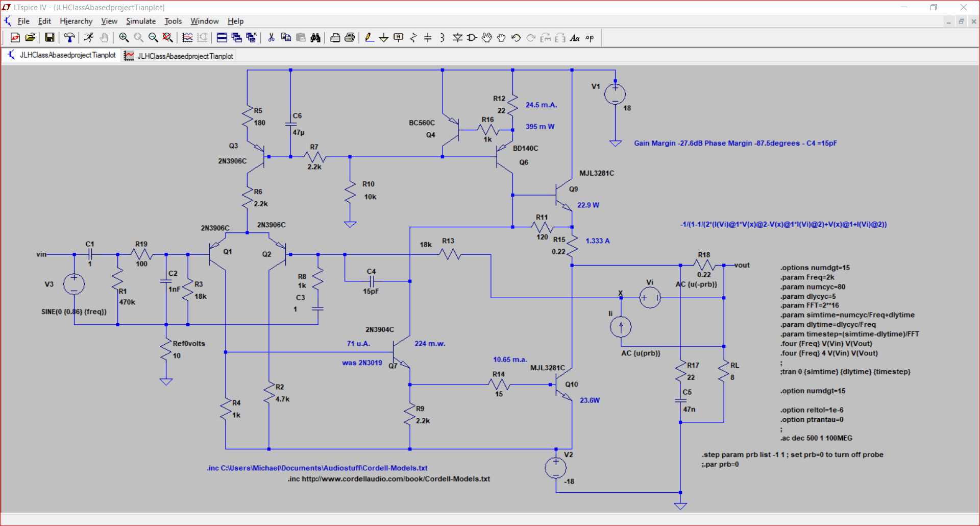
Task: Click the .param Freq=2k directive
Action: tap(807, 277)
